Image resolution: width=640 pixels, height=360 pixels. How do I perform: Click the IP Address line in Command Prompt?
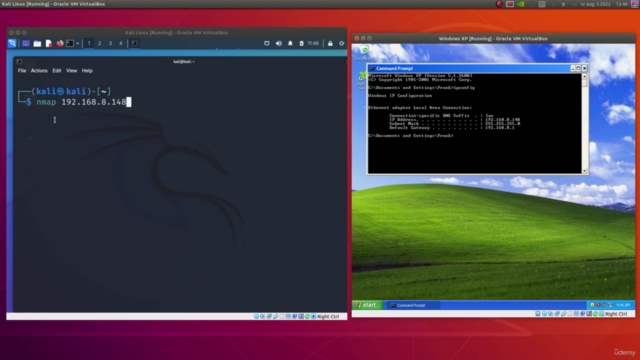tap(454, 120)
